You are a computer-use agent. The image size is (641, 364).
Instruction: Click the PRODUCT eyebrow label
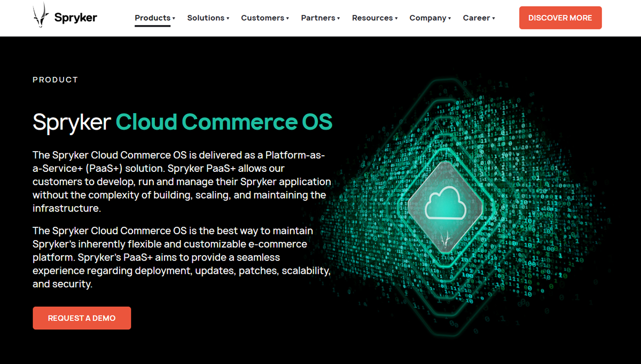click(55, 80)
